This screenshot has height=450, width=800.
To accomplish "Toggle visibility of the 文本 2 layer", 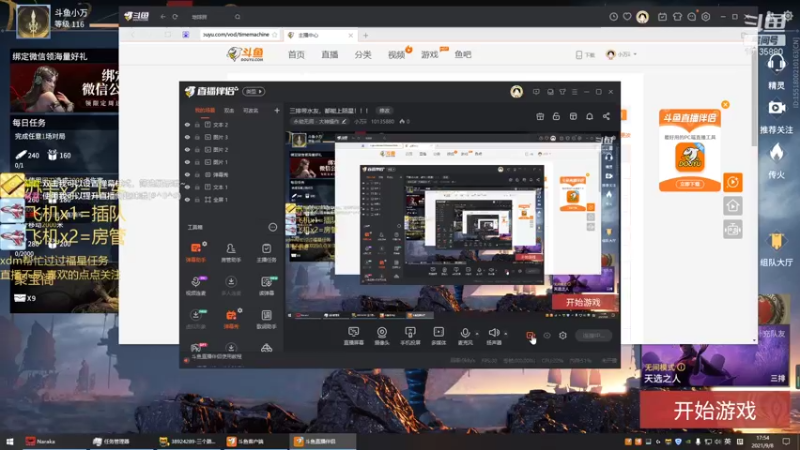I will click(x=187, y=124).
